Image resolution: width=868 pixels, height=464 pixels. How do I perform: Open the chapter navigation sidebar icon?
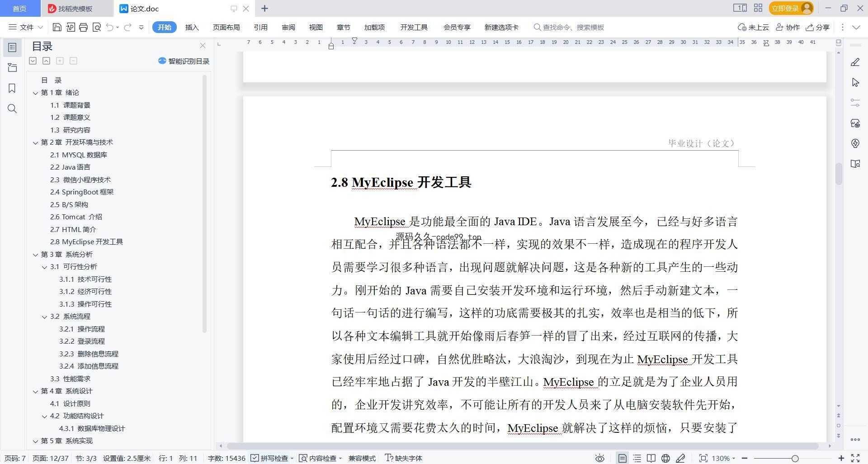(x=12, y=68)
